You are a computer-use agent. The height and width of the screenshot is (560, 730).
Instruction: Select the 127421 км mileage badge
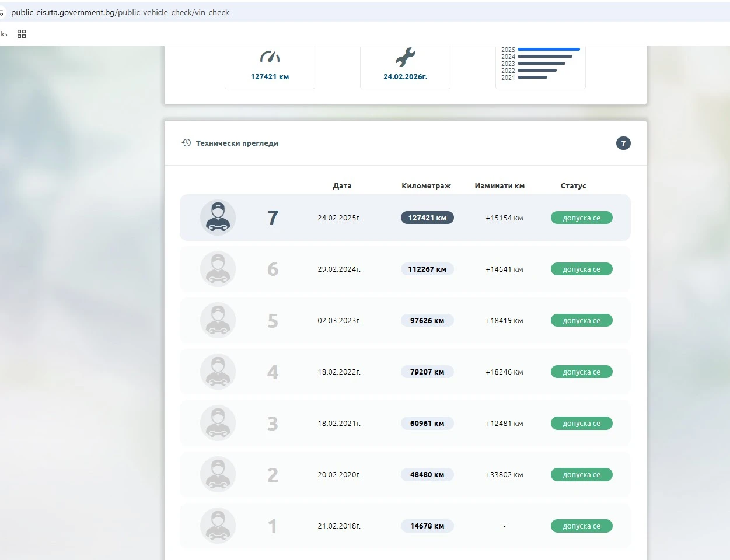pos(427,218)
